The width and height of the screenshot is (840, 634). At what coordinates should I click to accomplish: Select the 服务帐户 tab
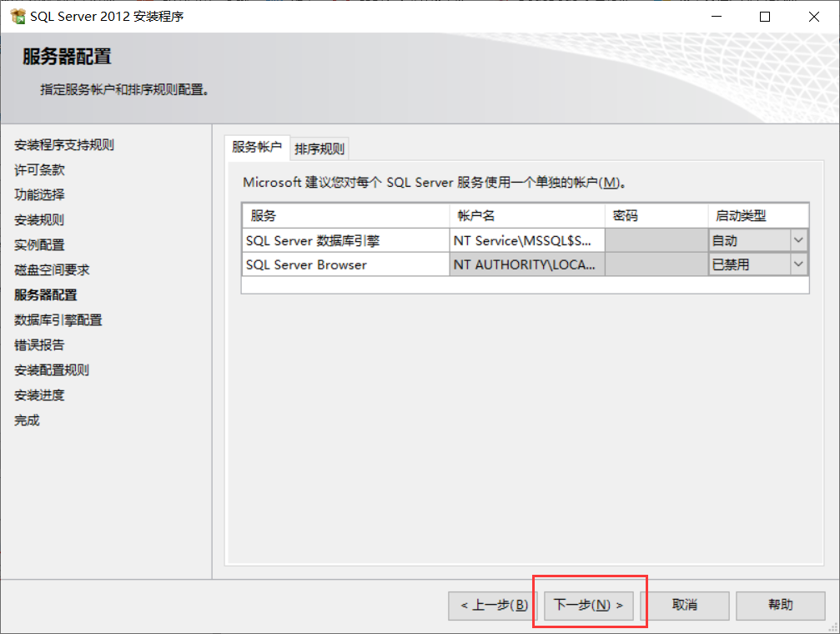(x=256, y=148)
